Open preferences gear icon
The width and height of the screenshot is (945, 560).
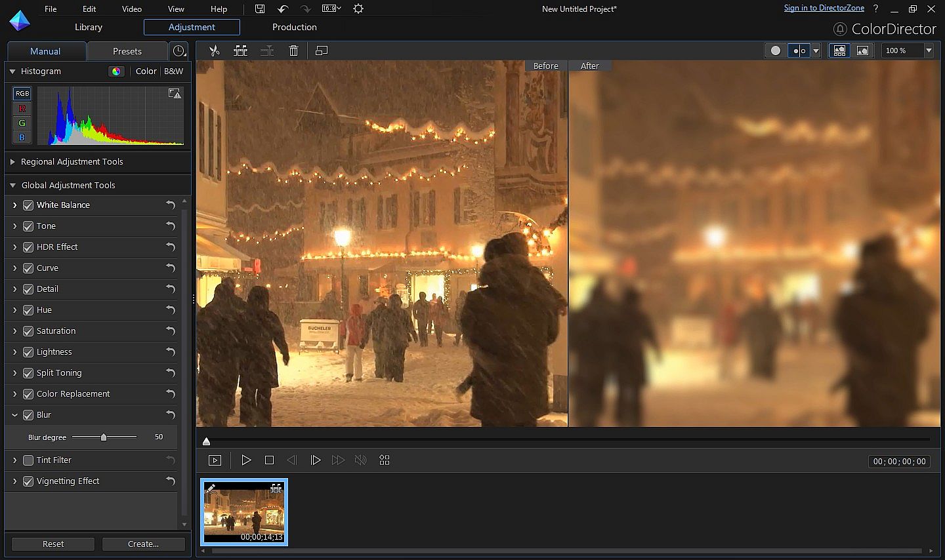pyautogui.click(x=358, y=9)
